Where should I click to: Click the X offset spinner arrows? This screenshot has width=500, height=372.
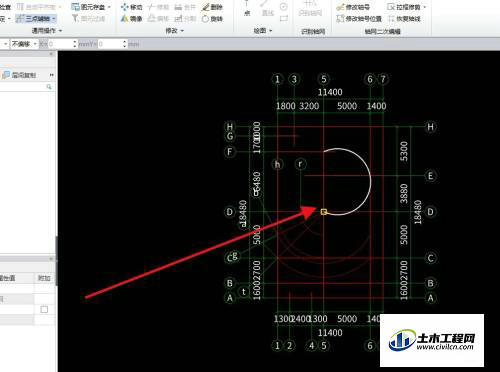click(75, 44)
